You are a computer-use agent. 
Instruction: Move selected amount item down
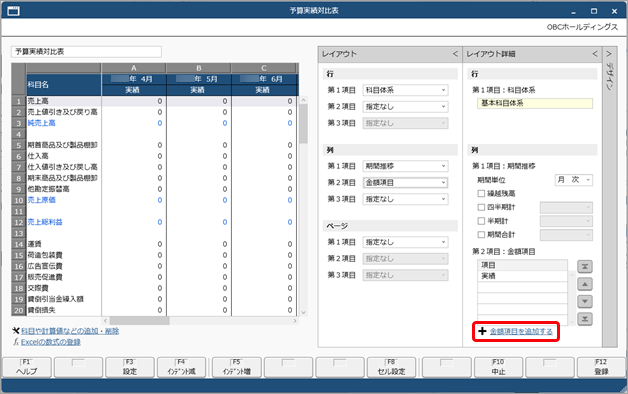(x=585, y=302)
